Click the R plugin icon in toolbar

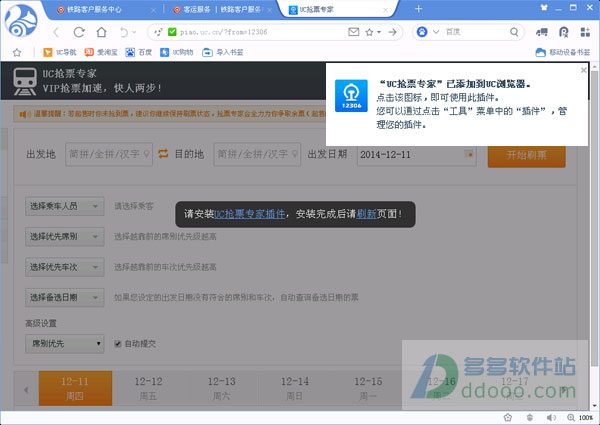point(564,33)
